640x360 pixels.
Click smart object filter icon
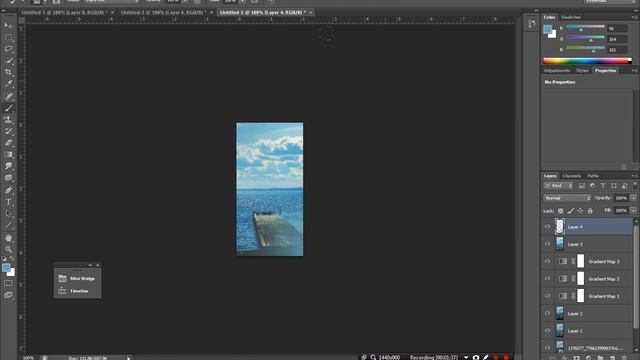click(624, 186)
